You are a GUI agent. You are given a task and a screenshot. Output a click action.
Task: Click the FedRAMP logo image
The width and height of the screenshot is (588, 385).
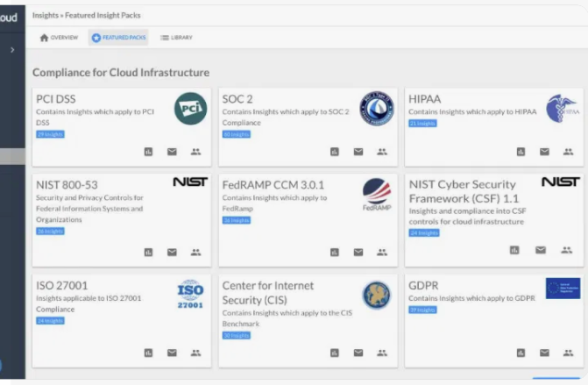coord(377,195)
